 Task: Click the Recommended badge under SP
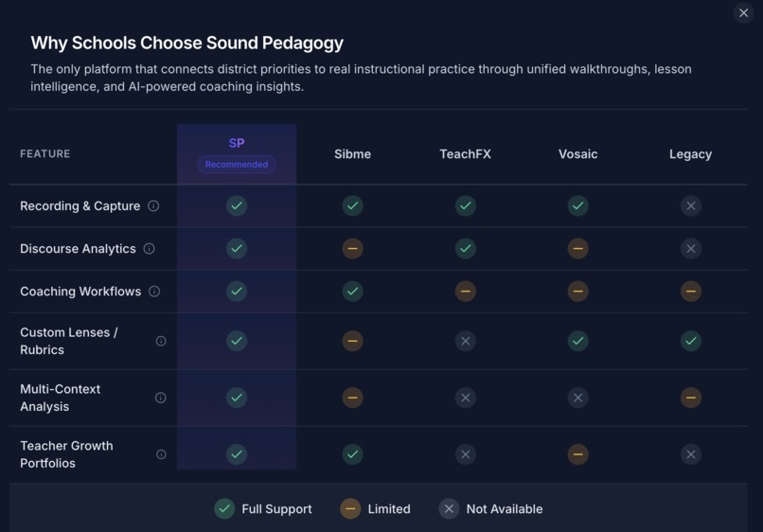(x=237, y=164)
